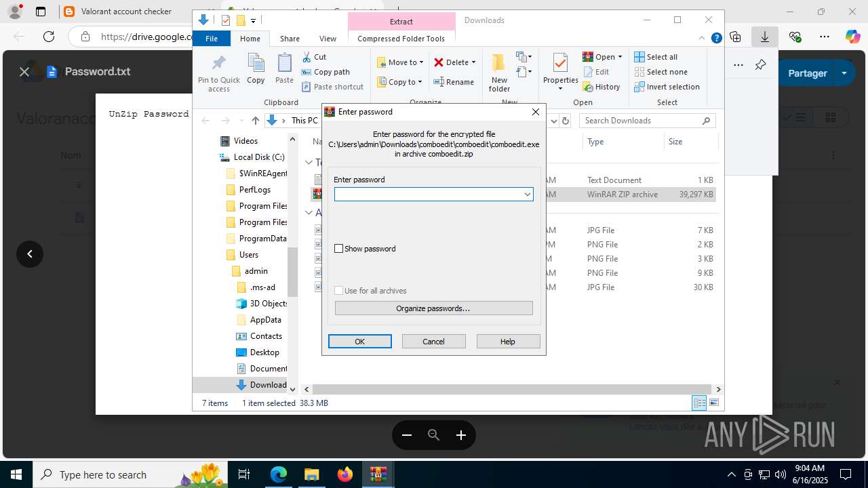868x488 pixels.
Task: Open History from the ribbon
Action: pyautogui.click(x=601, y=87)
